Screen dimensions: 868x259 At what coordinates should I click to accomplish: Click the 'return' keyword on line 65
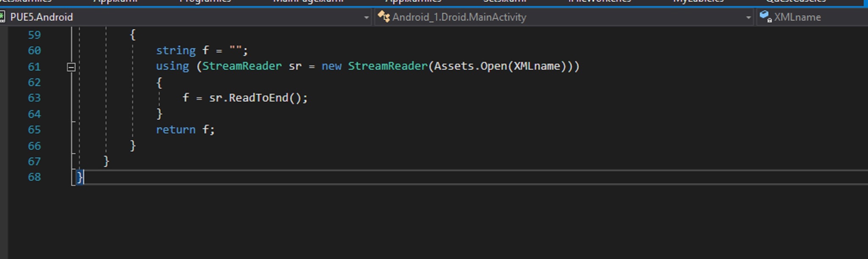pyautogui.click(x=175, y=129)
